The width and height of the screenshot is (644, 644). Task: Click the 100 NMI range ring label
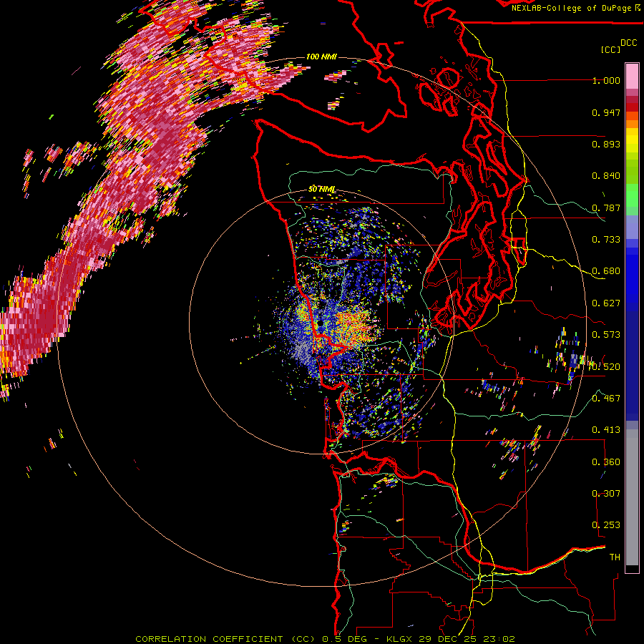[x=321, y=57]
